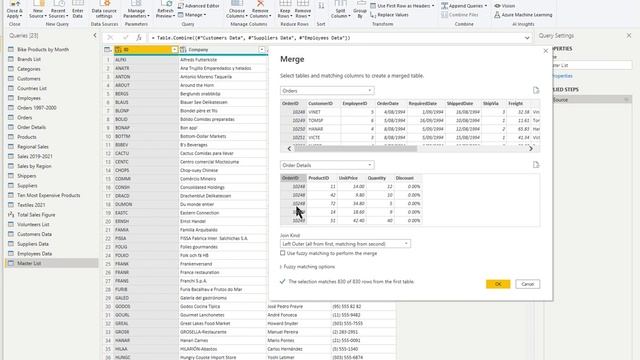
Task: Click the Enter Data ribbon icon
Action: tap(78, 9)
